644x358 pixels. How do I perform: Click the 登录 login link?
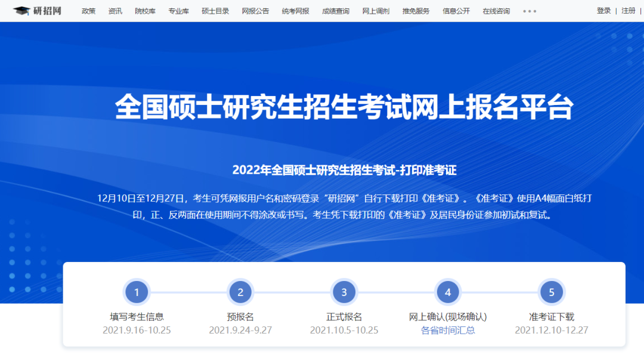coord(603,10)
